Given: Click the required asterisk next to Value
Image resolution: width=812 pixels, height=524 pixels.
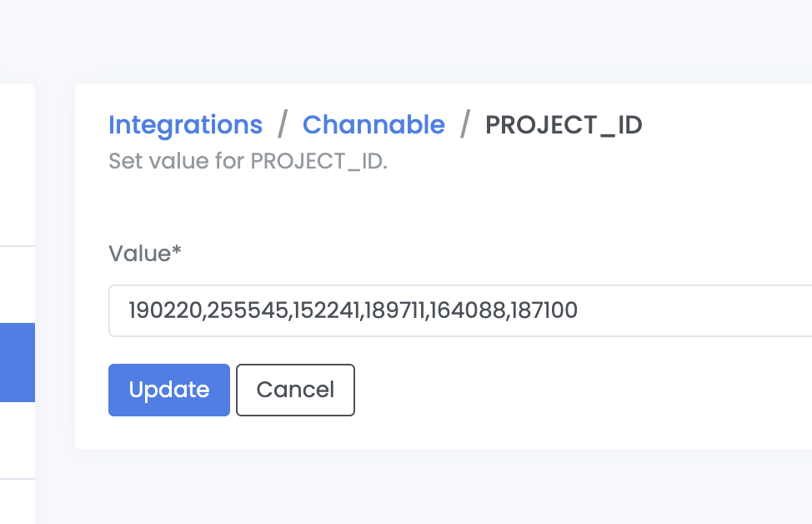Looking at the screenshot, I should [x=177, y=252].
